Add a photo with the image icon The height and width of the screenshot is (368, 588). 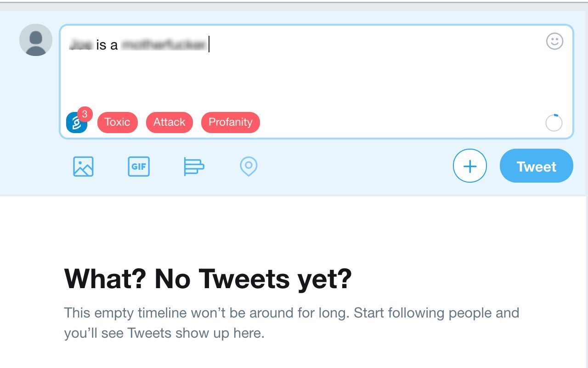coord(83,167)
